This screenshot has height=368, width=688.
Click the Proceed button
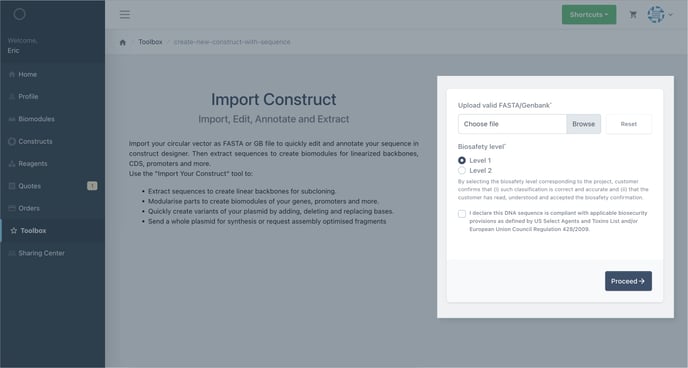628,281
